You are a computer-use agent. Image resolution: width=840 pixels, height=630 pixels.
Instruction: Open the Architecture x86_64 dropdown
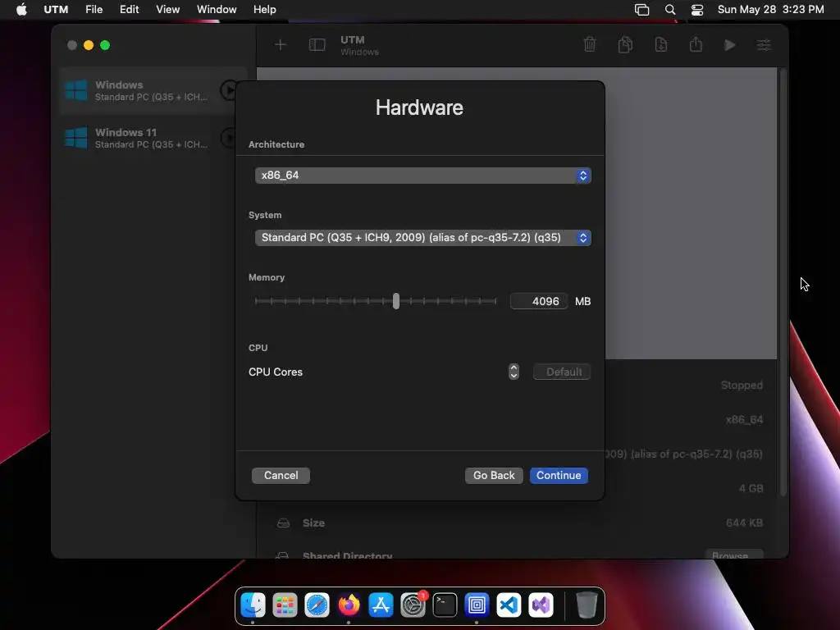click(x=422, y=176)
